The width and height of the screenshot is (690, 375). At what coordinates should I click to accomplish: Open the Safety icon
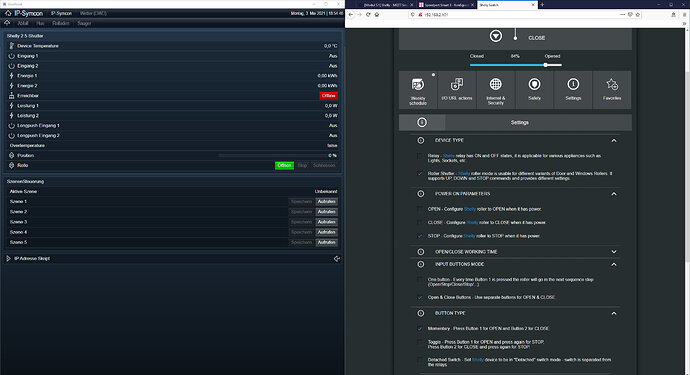coord(534,90)
